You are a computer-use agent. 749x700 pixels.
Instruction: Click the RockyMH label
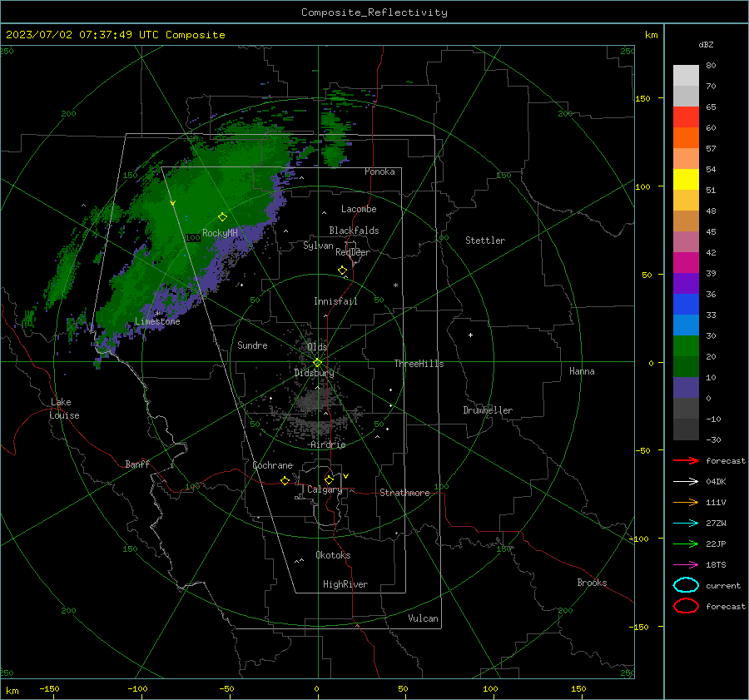pos(220,233)
